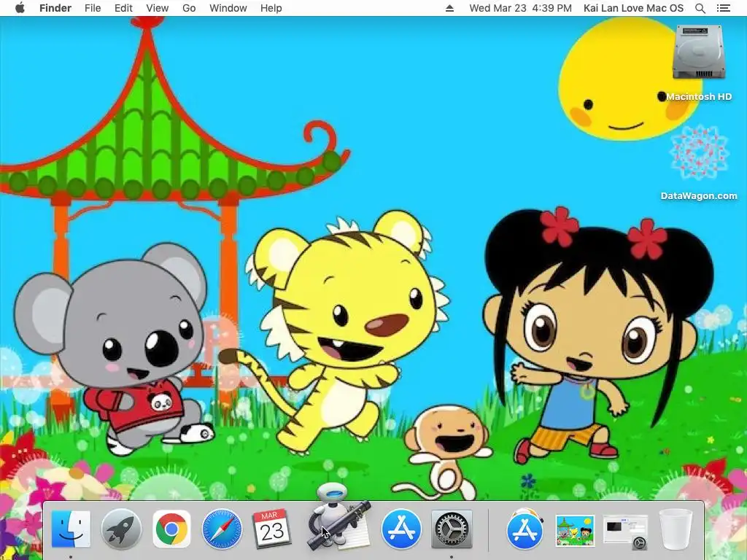Open the Finder menu
This screenshot has height=560, width=747.
55,8
